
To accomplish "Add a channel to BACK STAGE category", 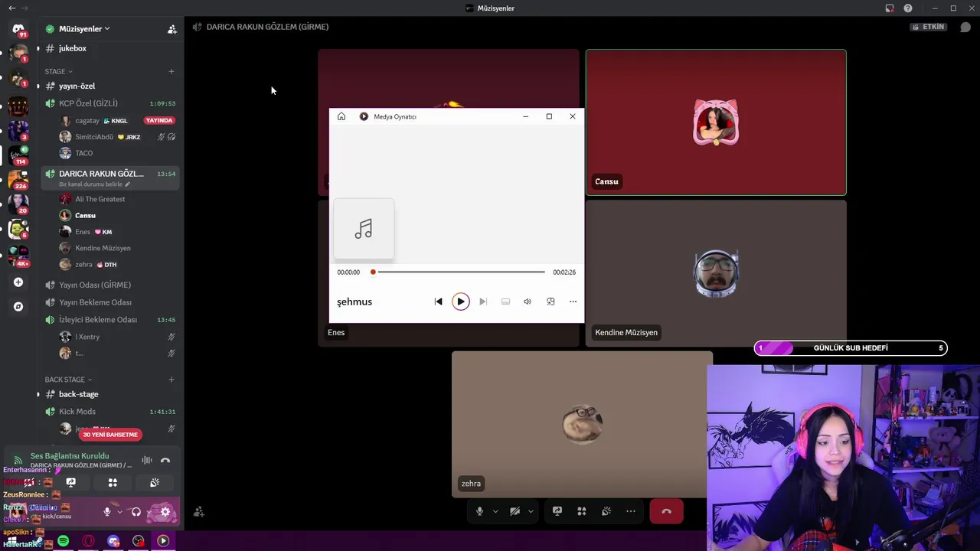I will click(171, 380).
